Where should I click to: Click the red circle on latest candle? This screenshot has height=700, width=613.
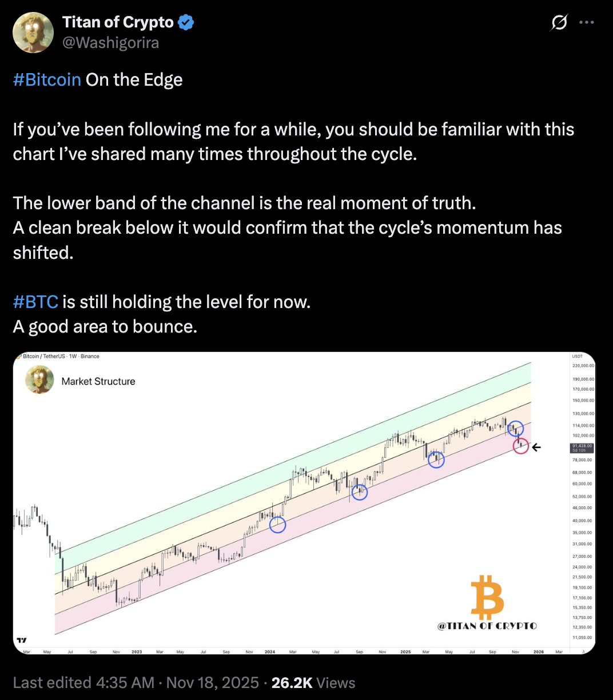(x=520, y=446)
